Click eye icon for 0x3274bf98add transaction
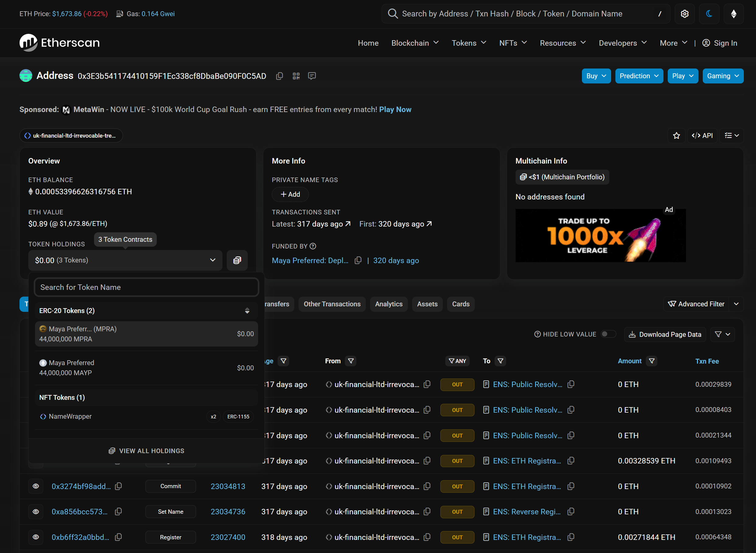The width and height of the screenshot is (756, 553). click(36, 486)
